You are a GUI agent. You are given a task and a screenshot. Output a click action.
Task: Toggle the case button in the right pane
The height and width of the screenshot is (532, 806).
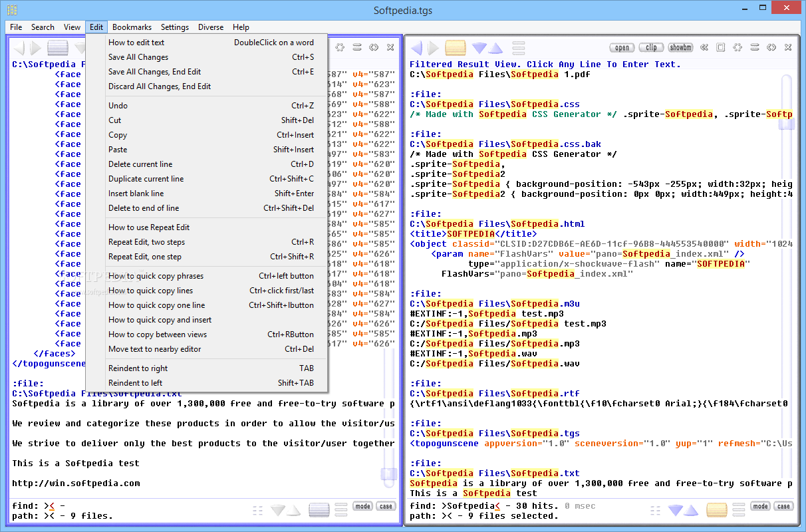[x=783, y=506]
